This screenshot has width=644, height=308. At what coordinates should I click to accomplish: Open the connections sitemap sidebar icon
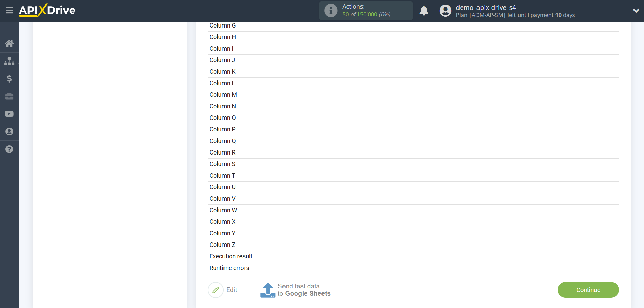coord(9,61)
